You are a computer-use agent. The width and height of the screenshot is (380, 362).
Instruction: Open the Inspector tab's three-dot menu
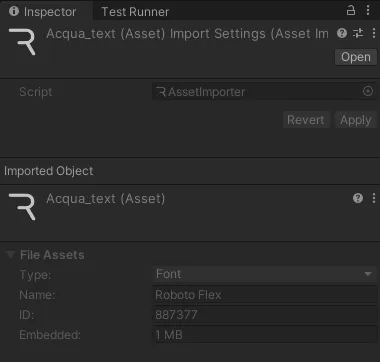(368, 10)
